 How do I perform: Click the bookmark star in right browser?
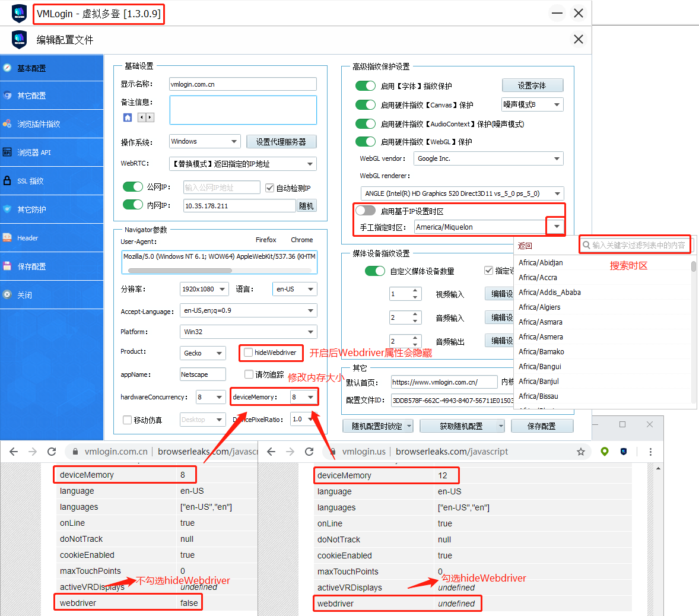click(580, 452)
